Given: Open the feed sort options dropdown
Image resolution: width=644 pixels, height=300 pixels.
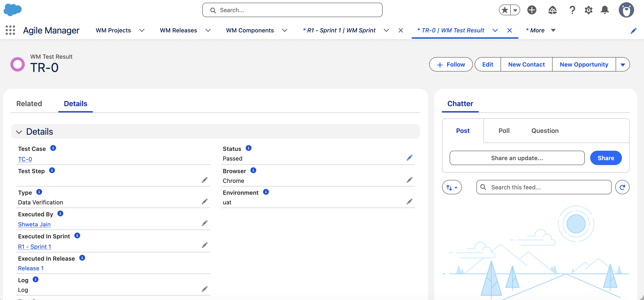Looking at the screenshot, I should pos(452,187).
